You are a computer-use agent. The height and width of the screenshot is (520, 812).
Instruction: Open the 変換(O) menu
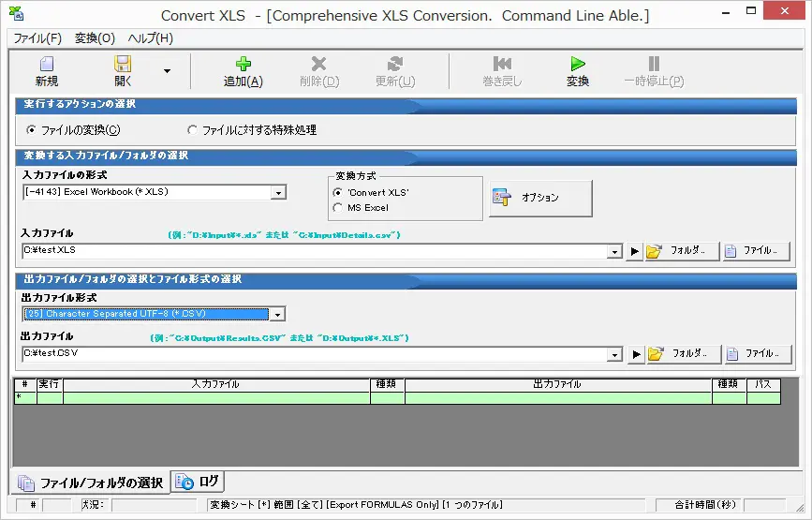[95, 38]
